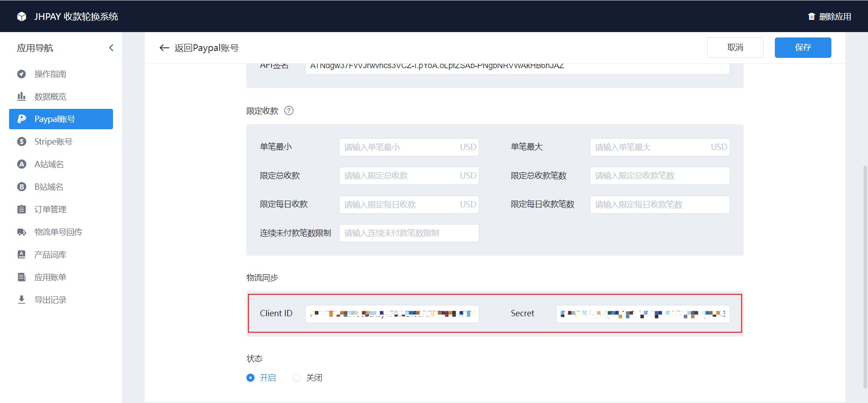The height and width of the screenshot is (403, 868).
Task: Click the Stripe S icon in sidebar
Action: (x=22, y=142)
